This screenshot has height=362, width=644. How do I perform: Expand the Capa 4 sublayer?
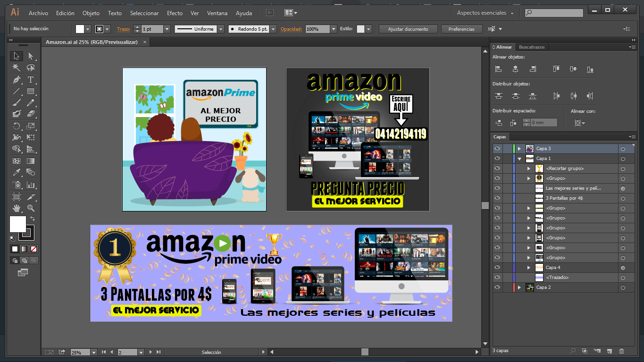tap(529, 268)
